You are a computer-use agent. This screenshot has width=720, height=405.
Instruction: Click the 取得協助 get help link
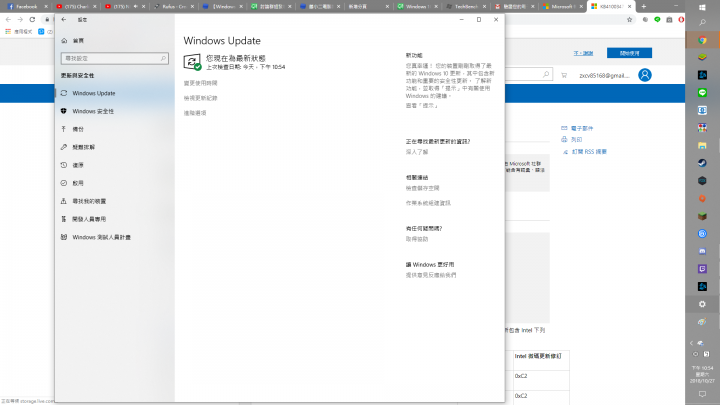pyautogui.click(x=417, y=239)
